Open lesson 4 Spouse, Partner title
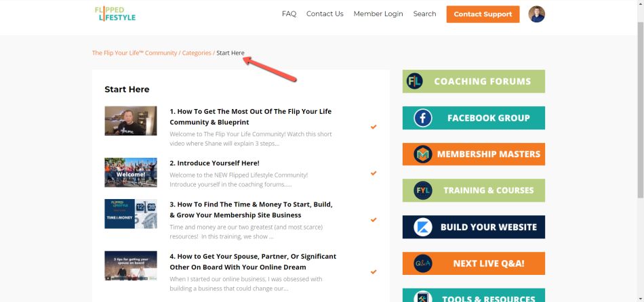644x302 pixels. click(253, 262)
